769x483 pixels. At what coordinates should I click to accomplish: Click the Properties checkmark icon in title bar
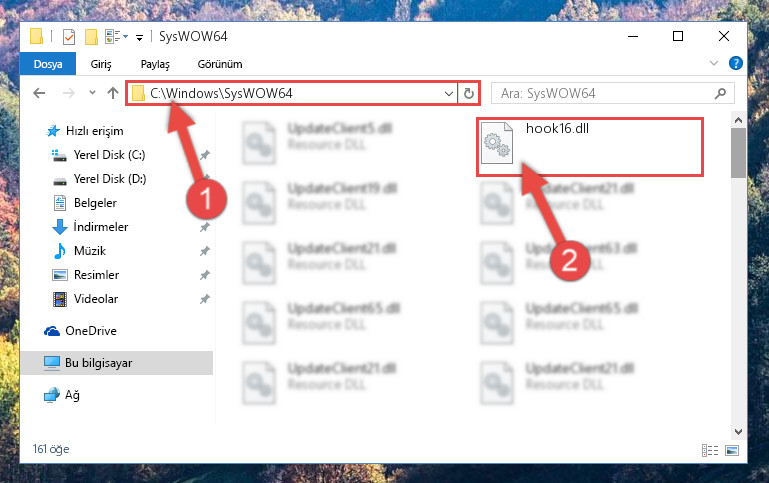[69, 37]
